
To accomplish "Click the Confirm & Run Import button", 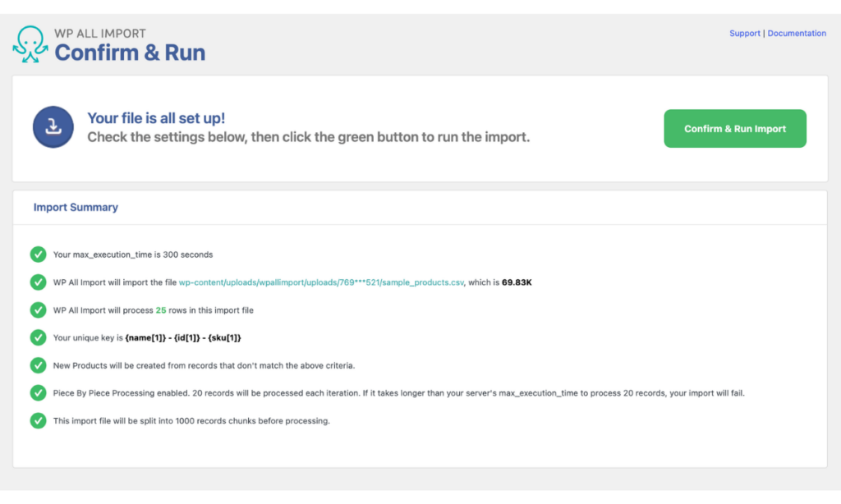I will click(735, 129).
